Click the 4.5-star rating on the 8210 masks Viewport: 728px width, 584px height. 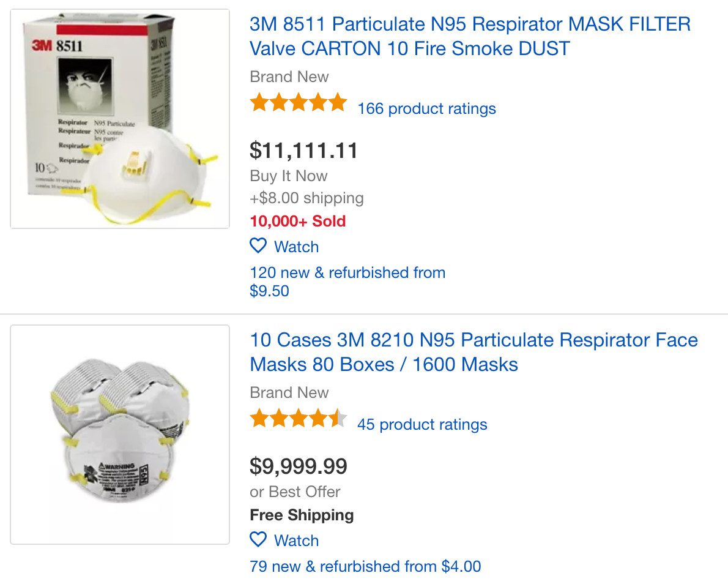298,419
